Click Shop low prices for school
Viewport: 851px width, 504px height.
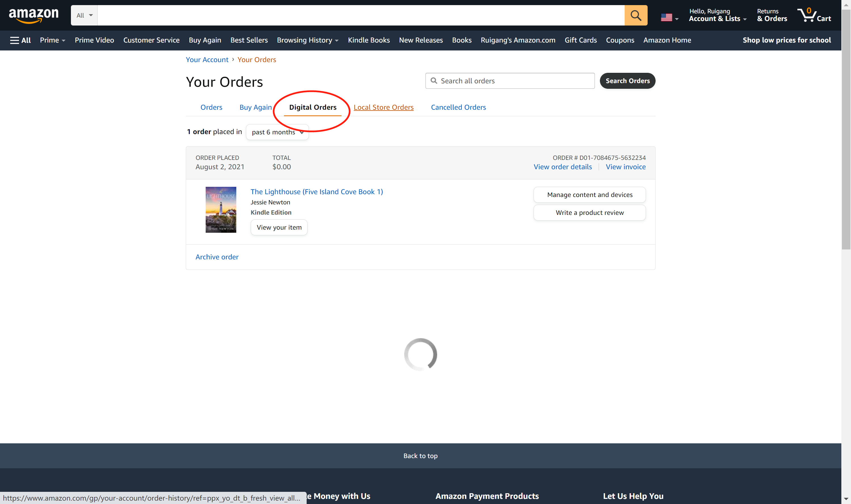[786, 41]
